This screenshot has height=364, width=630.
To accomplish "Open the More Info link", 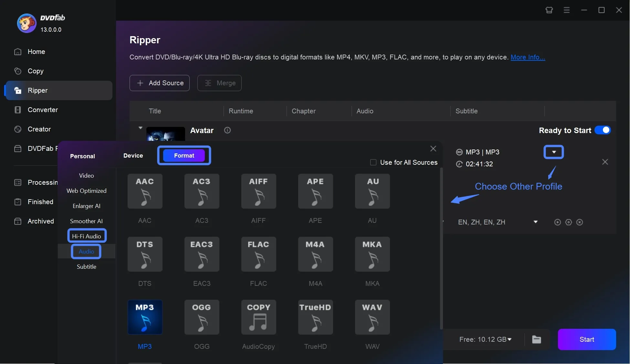I will (x=528, y=57).
